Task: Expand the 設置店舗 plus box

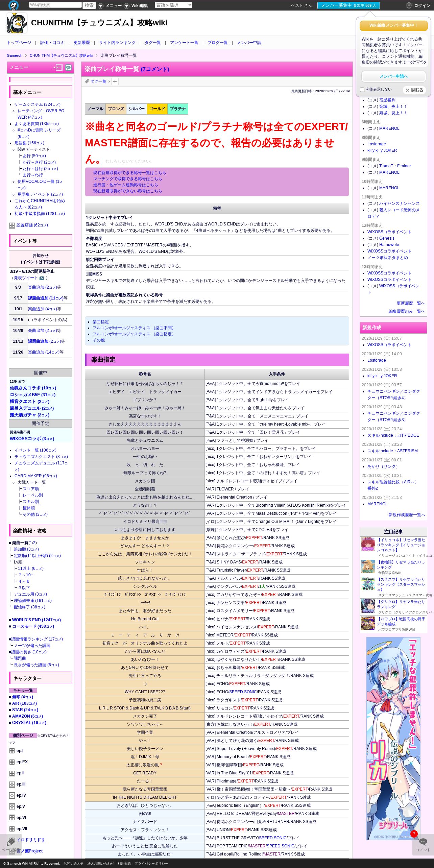Action: 12,225
